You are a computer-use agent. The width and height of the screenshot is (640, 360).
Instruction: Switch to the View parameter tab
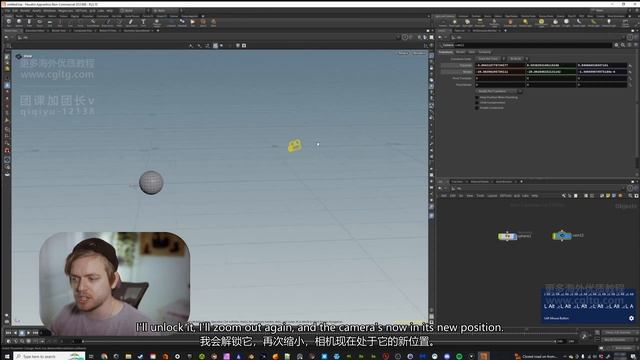click(x=471, y=52)
